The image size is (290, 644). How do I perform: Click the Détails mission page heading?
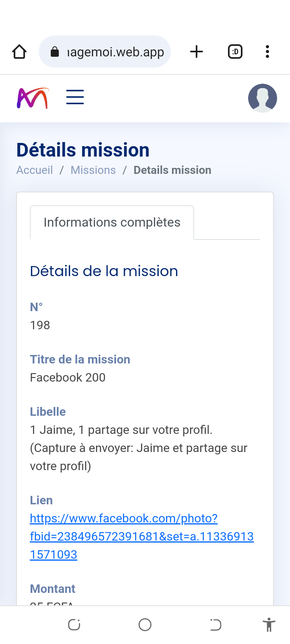coord(83,150)
